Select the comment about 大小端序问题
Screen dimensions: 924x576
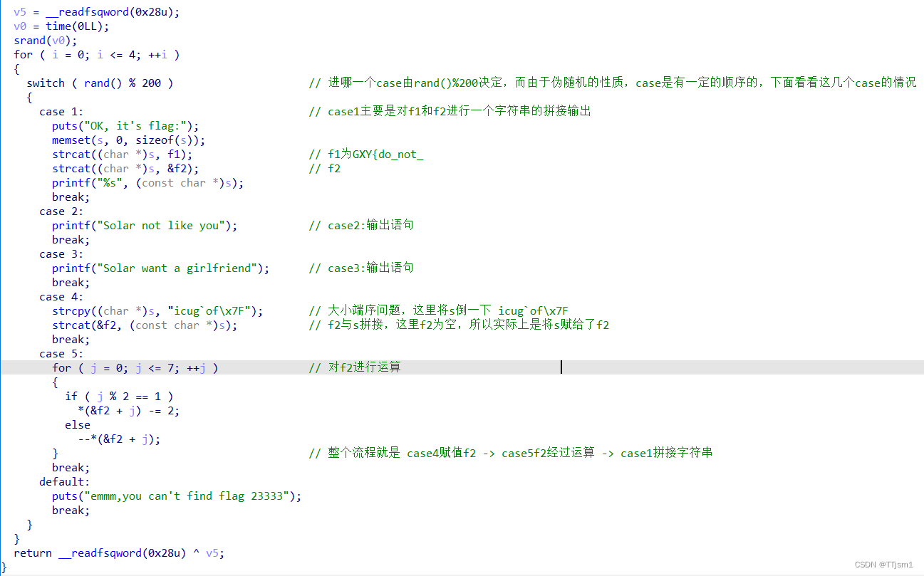click(439, 311)
